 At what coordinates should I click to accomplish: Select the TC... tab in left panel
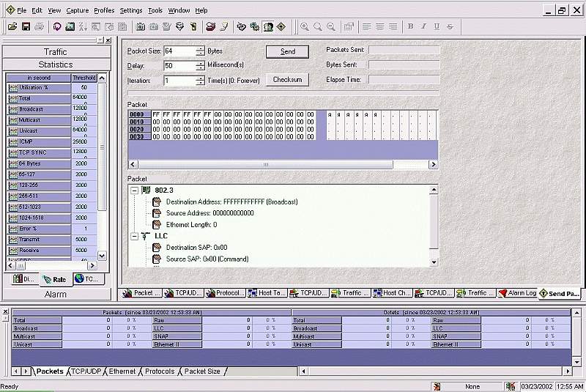coord(88,279)
